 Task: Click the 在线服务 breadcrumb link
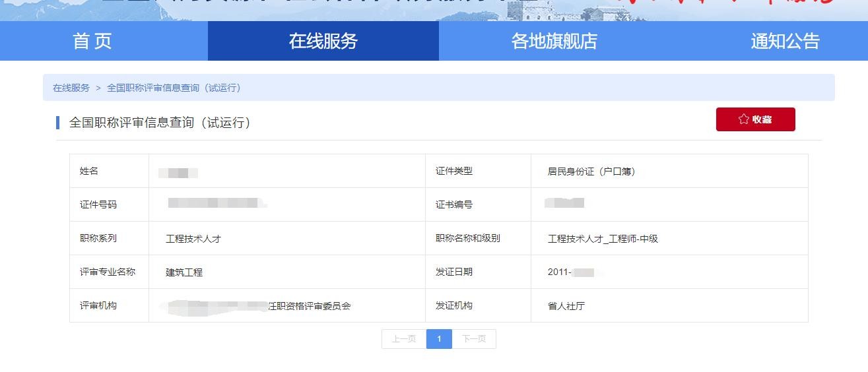(71, 88)
